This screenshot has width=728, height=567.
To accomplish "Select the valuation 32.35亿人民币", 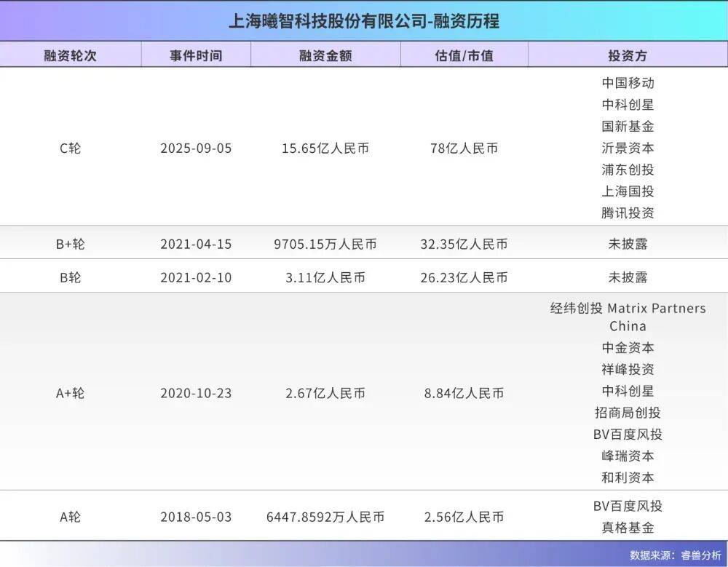I will 464,244.
